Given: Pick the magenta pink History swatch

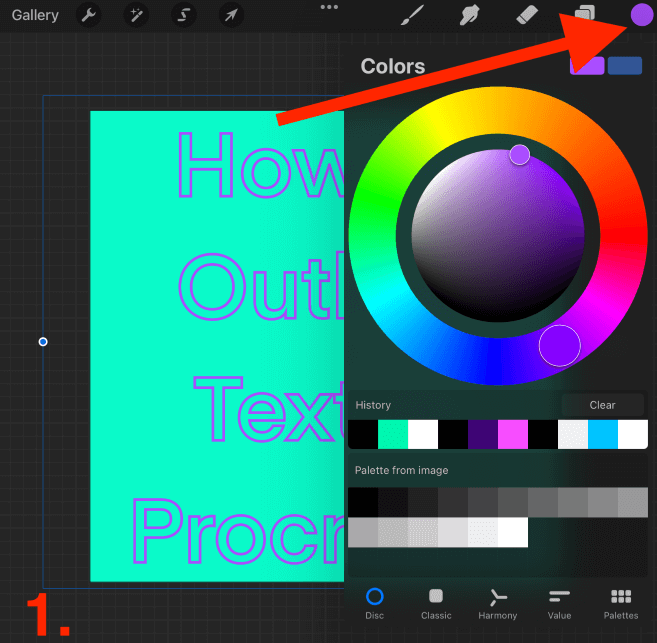Looking at the screenshot, I should click(513, 434).
